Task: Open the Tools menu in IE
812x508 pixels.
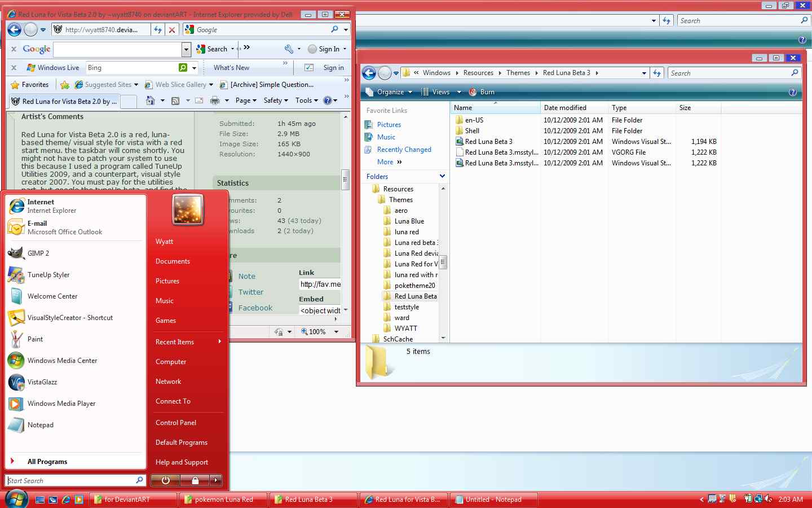Action: (x=306, y=100)
